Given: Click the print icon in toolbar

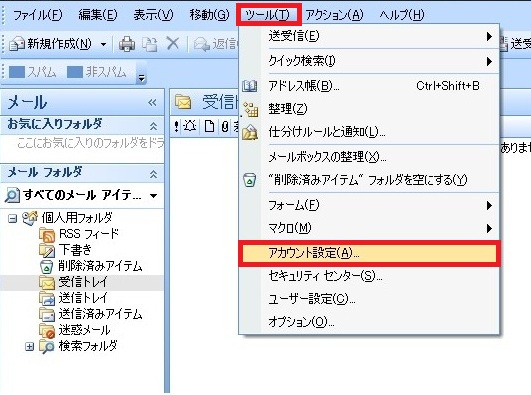Looking at the screenshot, I should 127,44.
